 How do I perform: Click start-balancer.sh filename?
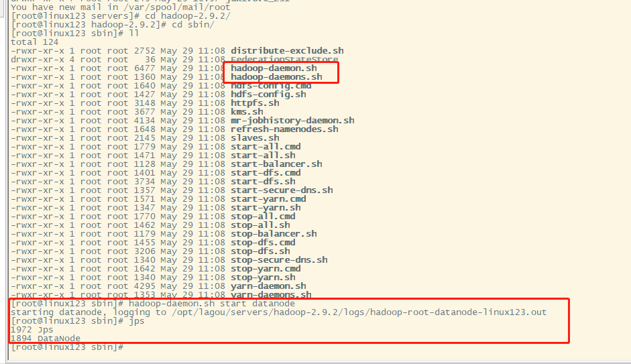tap(276, 164)
